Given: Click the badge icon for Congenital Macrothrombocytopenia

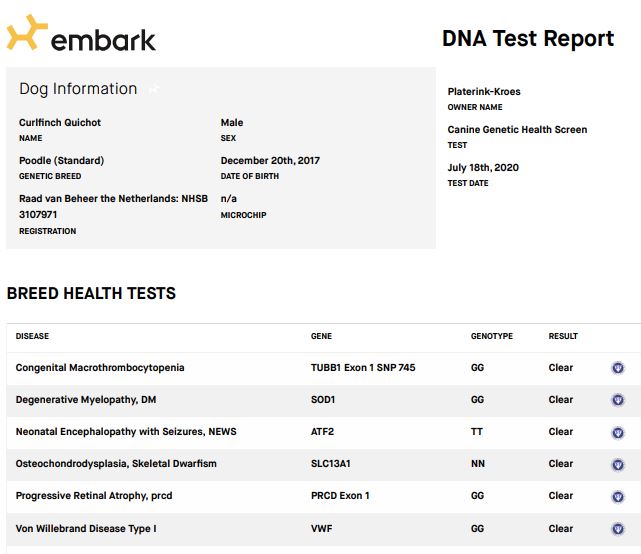Looking at the screenshot, I should point(618,368).
